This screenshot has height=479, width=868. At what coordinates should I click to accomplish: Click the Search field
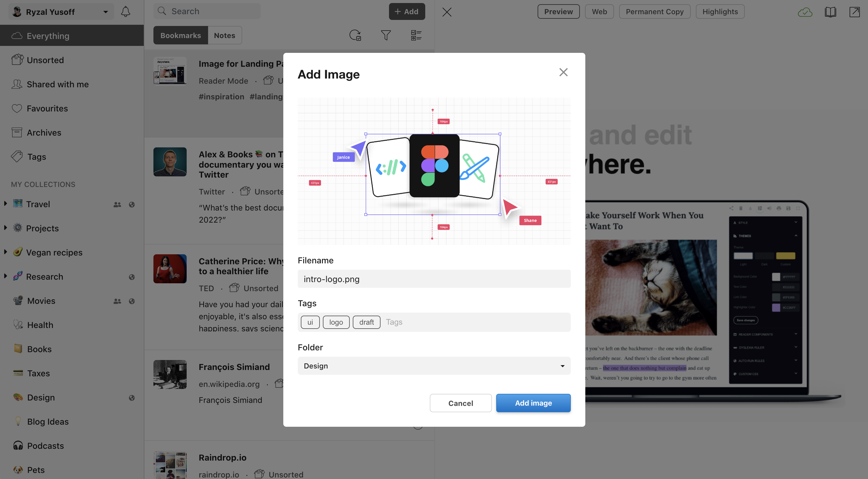pos(207,11)
